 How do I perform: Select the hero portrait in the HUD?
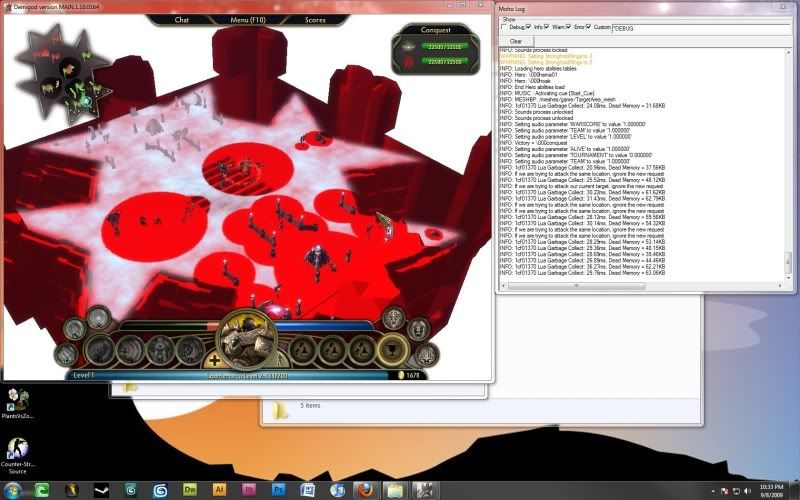[247, 339]
